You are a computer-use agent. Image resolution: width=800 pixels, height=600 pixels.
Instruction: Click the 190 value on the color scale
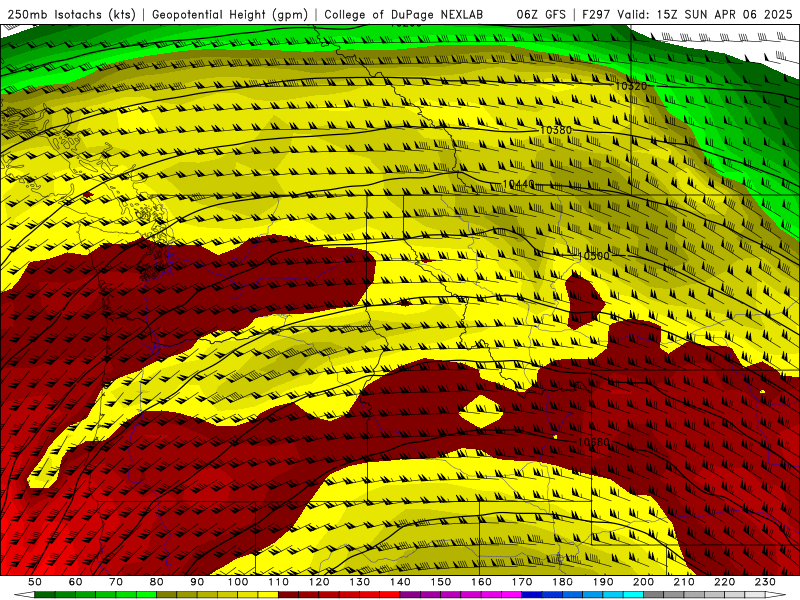(x=603, y=582)
